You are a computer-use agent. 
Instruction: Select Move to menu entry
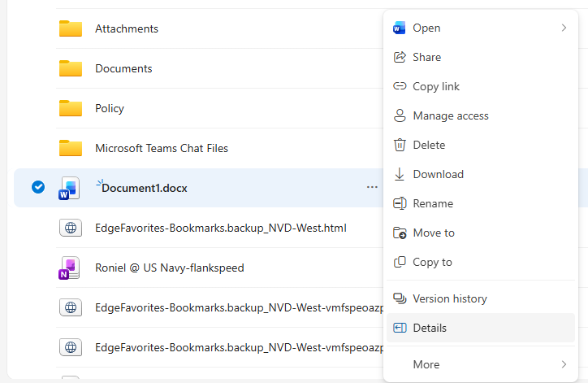tap(481, 233)
